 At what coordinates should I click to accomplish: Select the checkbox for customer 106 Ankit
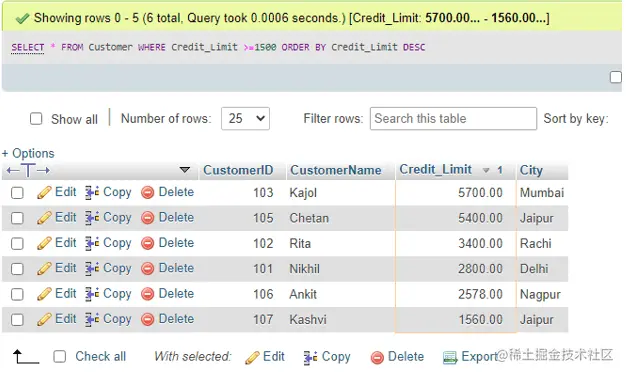17,294
